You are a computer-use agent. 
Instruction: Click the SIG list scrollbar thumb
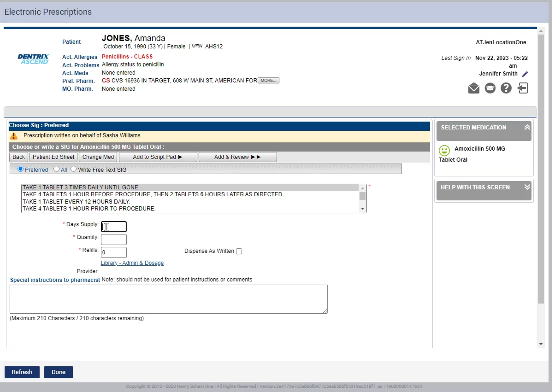(362, 196)
